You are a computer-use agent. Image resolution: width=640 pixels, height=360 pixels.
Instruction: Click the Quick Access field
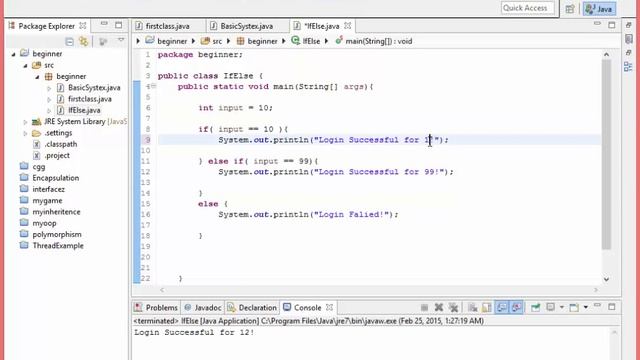(527, 8)
